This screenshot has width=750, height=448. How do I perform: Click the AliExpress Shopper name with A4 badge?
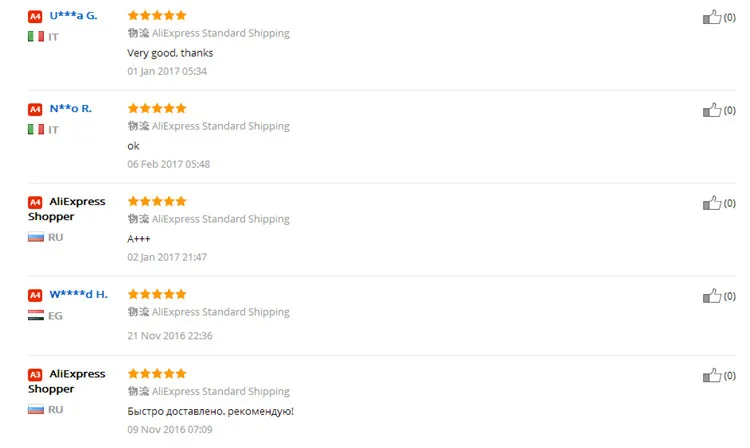(66, 209)
